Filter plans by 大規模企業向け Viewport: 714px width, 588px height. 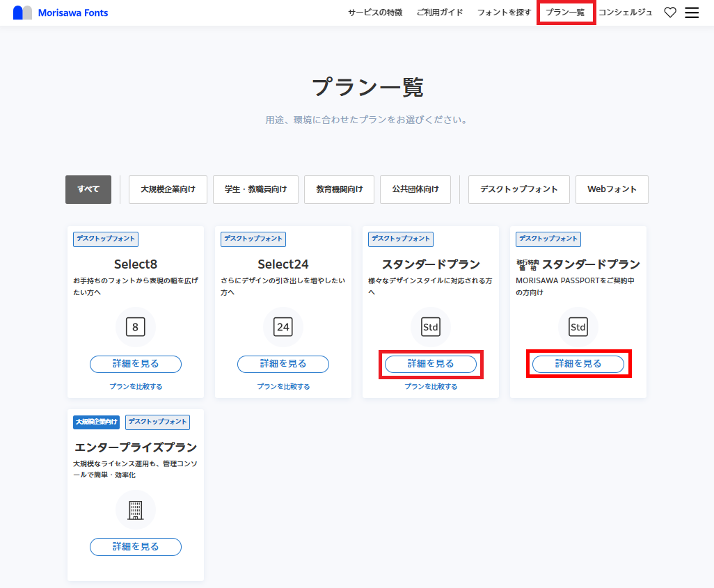pyautogui.click(x=168, y=189)
